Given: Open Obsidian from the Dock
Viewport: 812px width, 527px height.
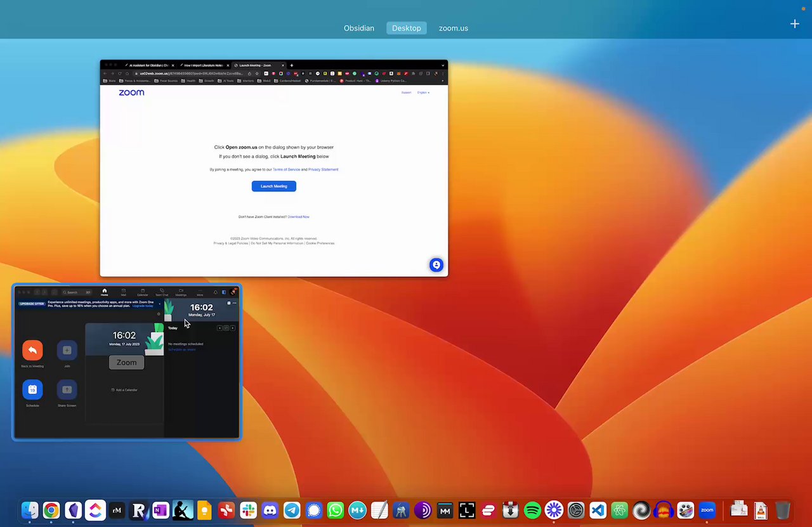Looking at the screenshot, I should point(74,510).
